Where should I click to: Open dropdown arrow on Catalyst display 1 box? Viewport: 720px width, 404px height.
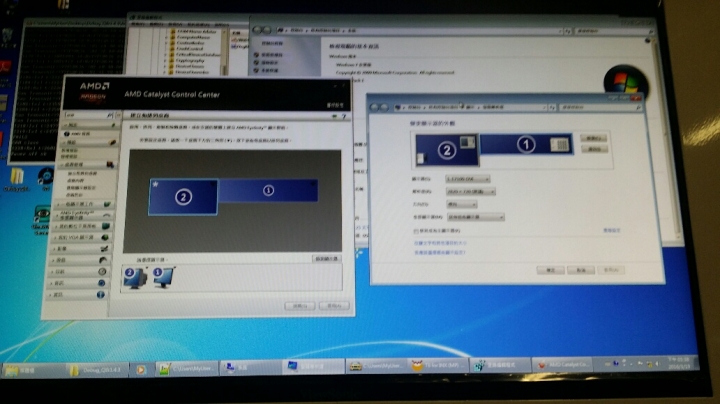point(313,184)
